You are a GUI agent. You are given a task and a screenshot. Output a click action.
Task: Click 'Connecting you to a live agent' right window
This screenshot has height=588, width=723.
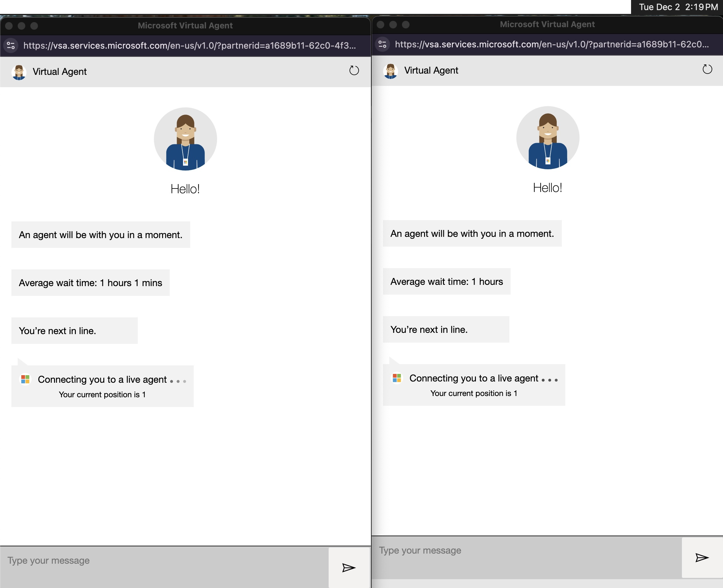[474, 378]
